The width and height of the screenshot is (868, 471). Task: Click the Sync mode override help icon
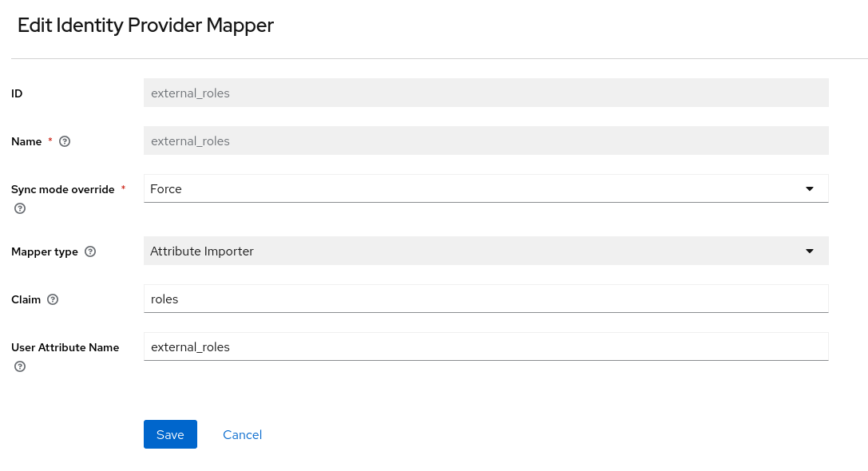coord(20,208)
